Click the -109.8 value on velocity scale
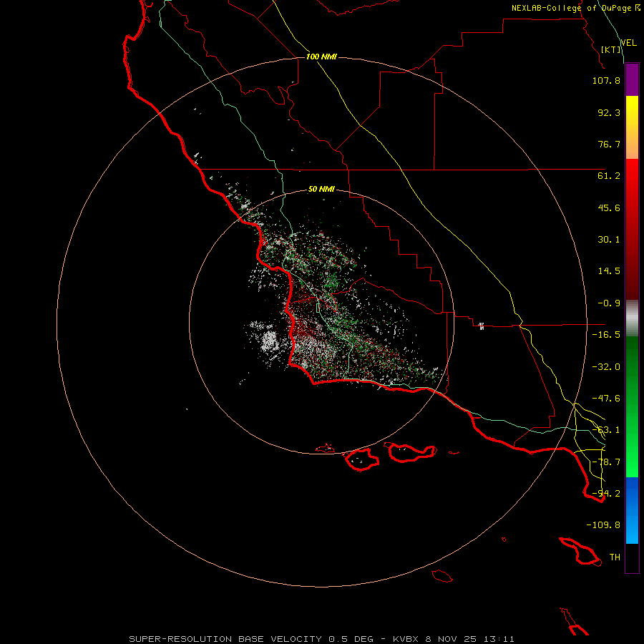Screen dimensions: 644x644 [x=603, y=525]
